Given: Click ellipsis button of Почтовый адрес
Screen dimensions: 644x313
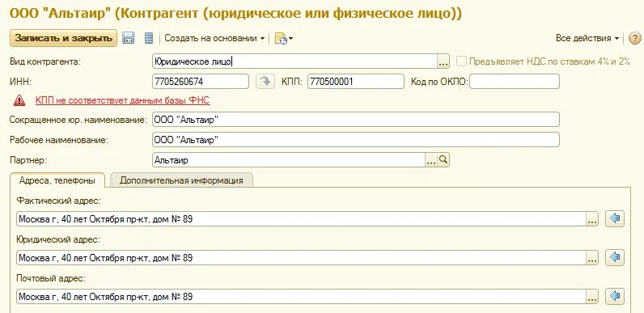Looking at the screenshot, I should tap(592, 297).
